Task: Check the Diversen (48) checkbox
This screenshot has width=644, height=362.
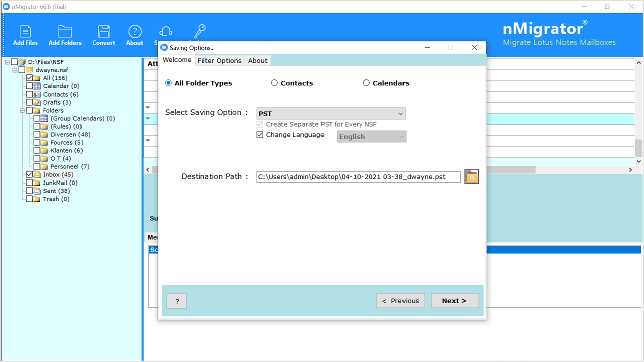Action: tap(37, 134)
